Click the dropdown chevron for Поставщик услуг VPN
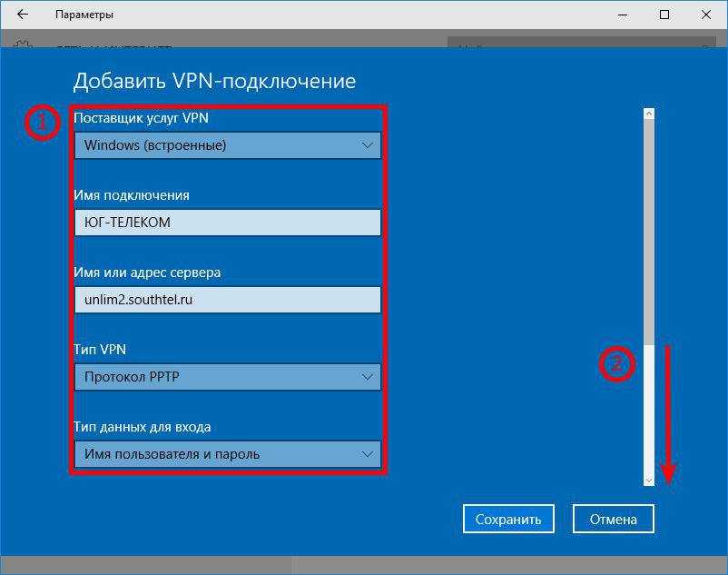This screenshot has height=575, width=728. pyautogui.click(x=368, y=144)
